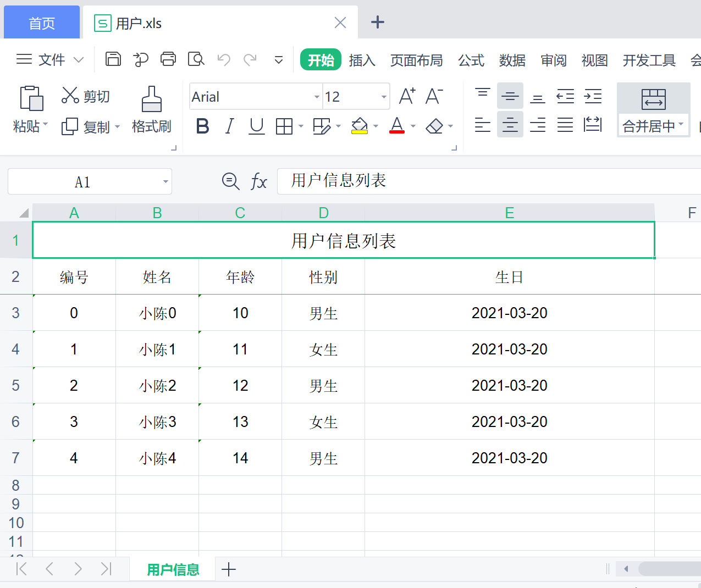Screen dimensions: 701x588
Task: Open the font size dropdown
Action: tap(383, 96)
